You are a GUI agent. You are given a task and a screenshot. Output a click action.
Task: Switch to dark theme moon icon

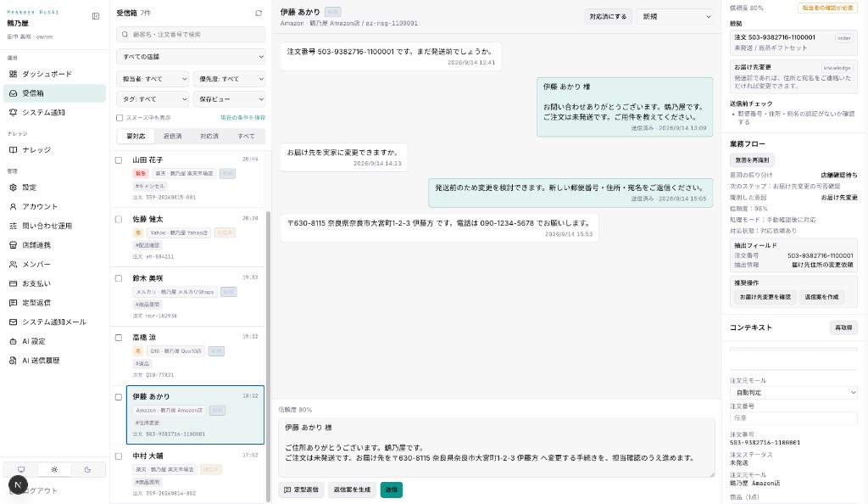[x=87, y=469]
